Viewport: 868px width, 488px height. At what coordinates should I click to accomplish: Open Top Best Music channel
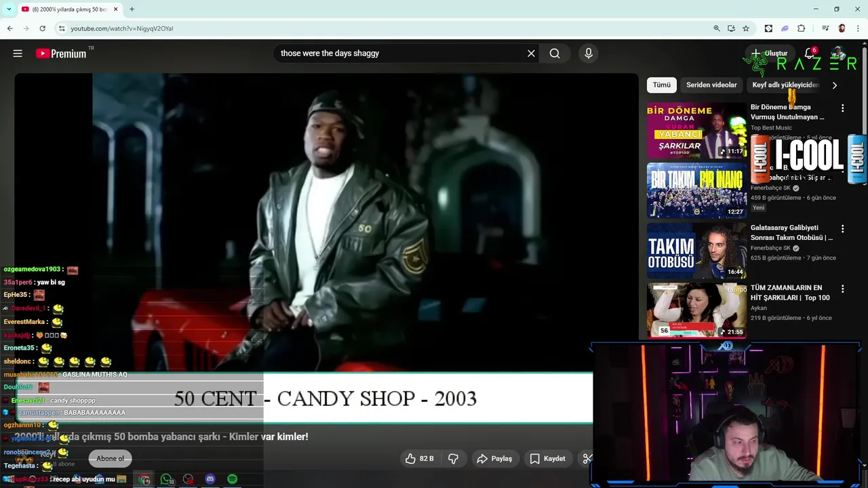(771, 127)
